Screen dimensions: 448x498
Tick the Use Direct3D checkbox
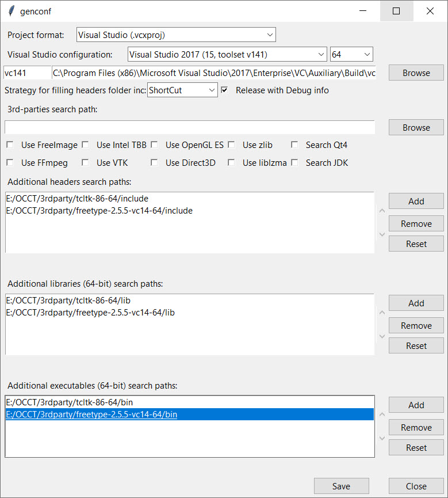(x=154, y=163)
